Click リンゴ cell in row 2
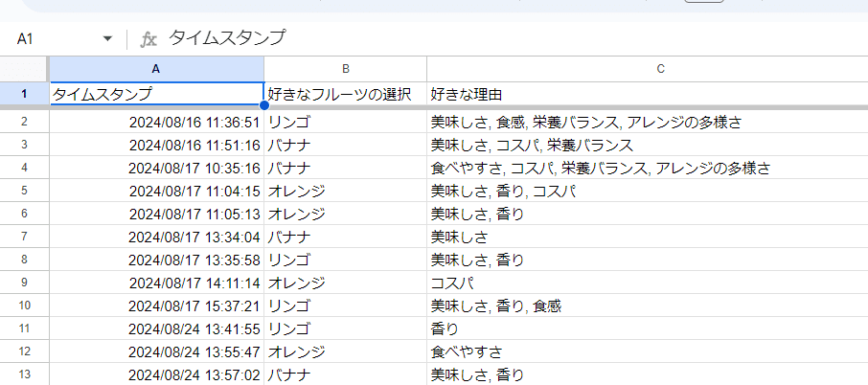 click(x=346, y=122)
